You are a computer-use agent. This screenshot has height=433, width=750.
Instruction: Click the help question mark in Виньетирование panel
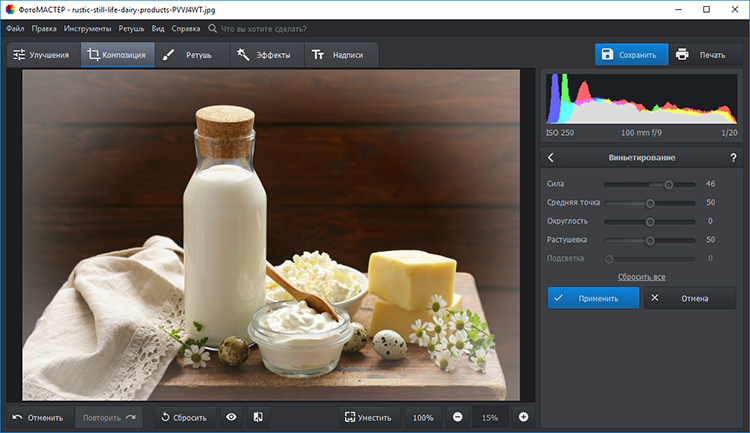tap(732, 158)
